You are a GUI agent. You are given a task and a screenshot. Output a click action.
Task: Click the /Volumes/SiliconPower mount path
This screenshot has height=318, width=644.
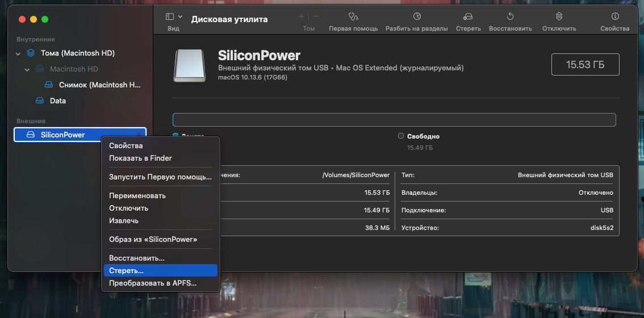tap(356, 175)
